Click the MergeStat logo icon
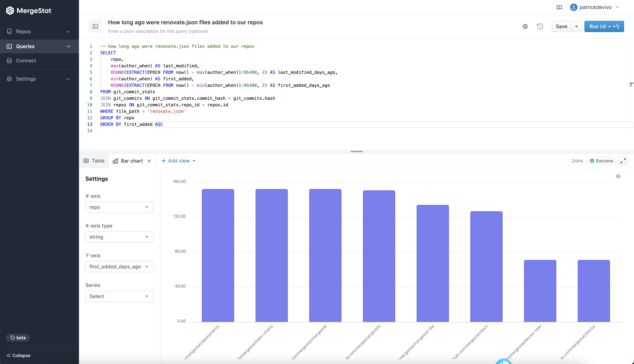The image size is (634, 364). point(10,11)
